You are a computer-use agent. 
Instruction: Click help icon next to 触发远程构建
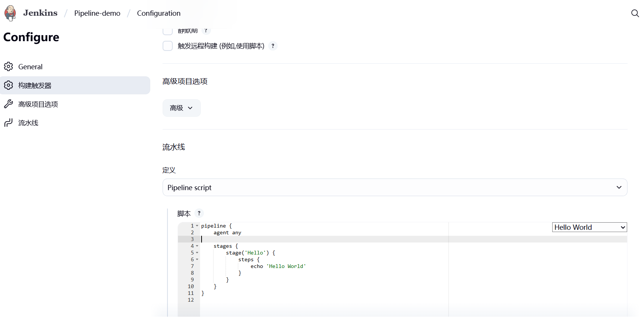[273, 46]
